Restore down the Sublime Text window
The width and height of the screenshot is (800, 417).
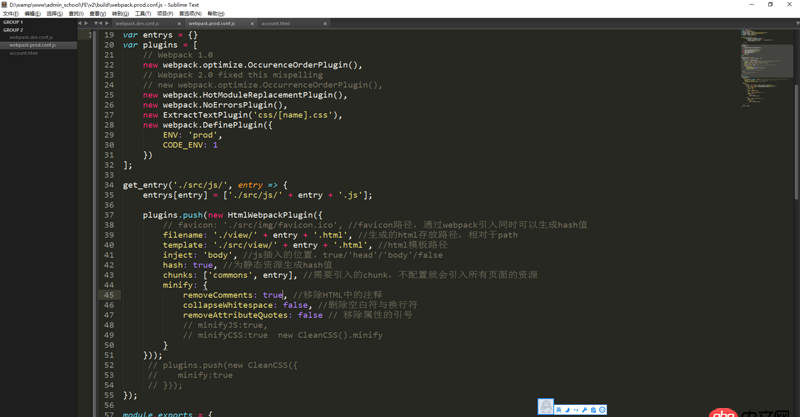(770, 5)
